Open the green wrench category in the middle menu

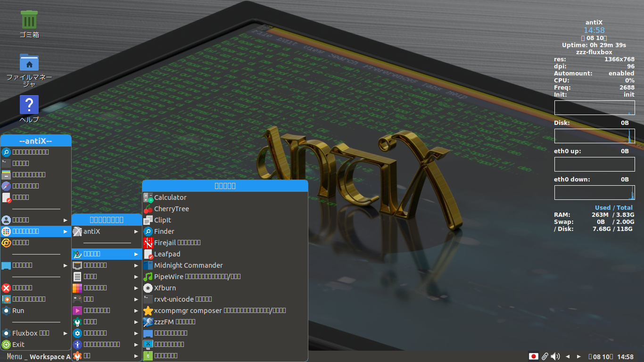pyautogui.click(x=107, y=322)
